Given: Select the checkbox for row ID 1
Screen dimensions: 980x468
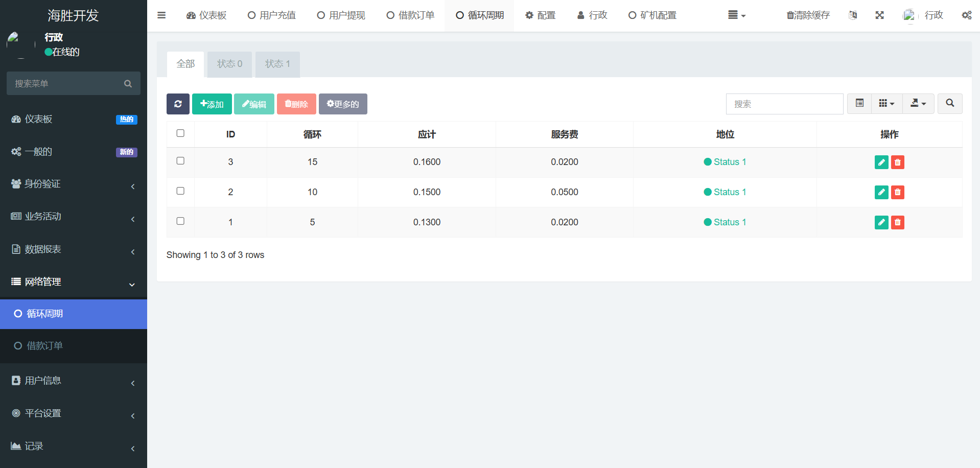Looking at the screenshot, I should click(180, 221).
